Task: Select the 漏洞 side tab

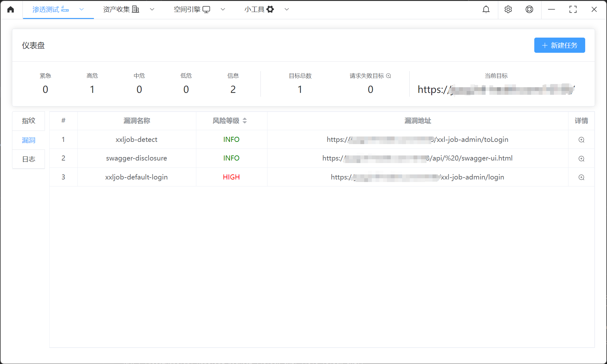Action: 28,140
